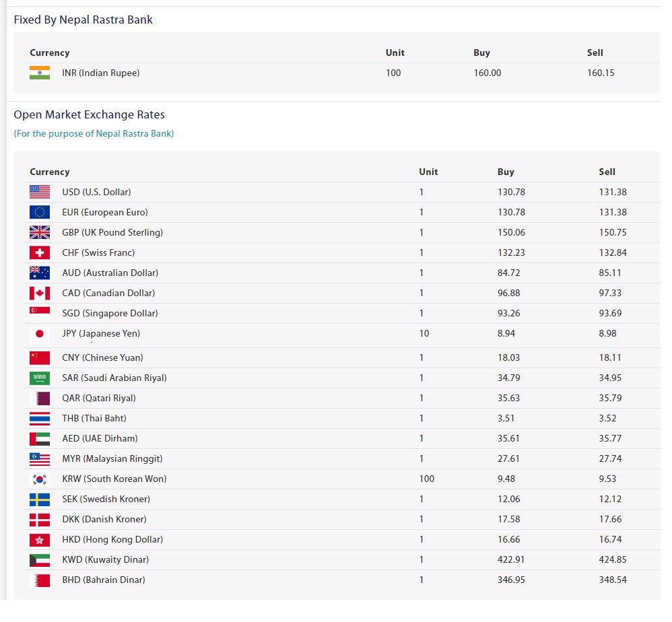Image resolution: width=672 pixels, height=622 pixels.
Task: Click the Swiss flag icon
Action: [x=40, y=252]
